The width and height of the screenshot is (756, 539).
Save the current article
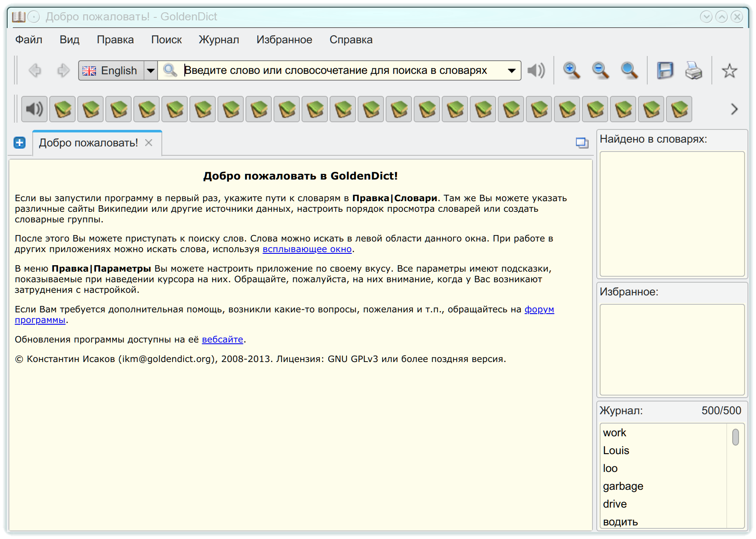click(x=665, y=70)
